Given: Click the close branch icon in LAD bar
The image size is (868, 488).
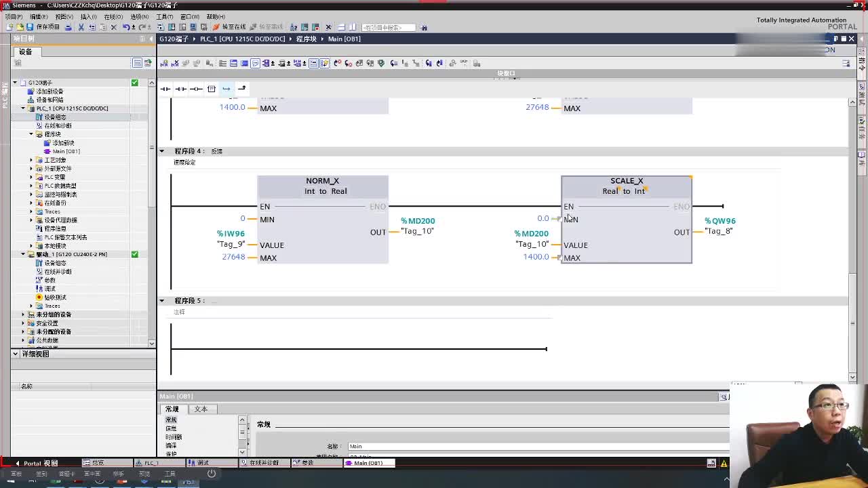Looking at the screenshot, I should pos(241,89).
